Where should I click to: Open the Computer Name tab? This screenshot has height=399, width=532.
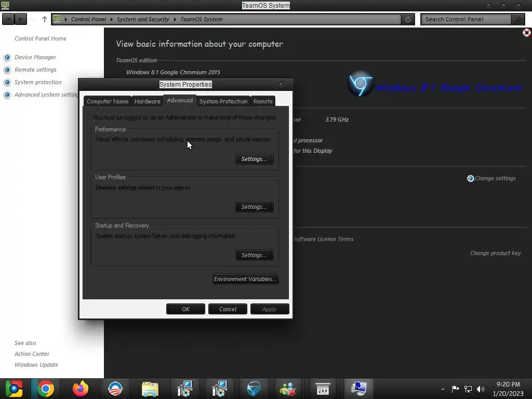click(107, 101)
